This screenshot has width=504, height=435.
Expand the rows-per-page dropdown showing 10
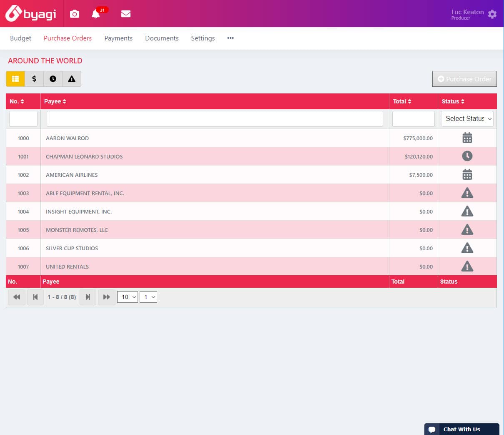pyautogui.click(x=128, y=297)
